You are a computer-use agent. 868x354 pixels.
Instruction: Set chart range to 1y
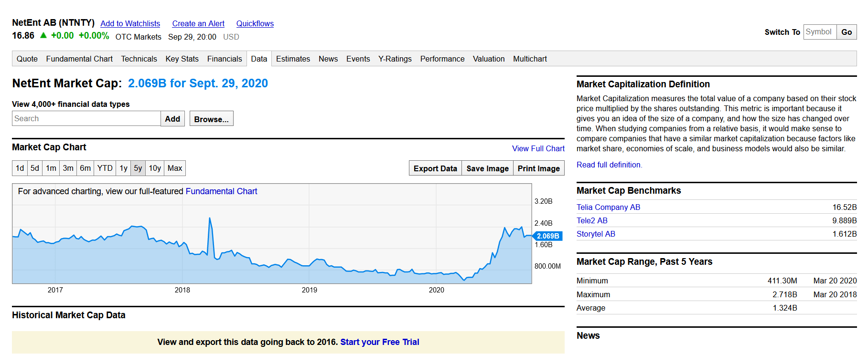123,168
